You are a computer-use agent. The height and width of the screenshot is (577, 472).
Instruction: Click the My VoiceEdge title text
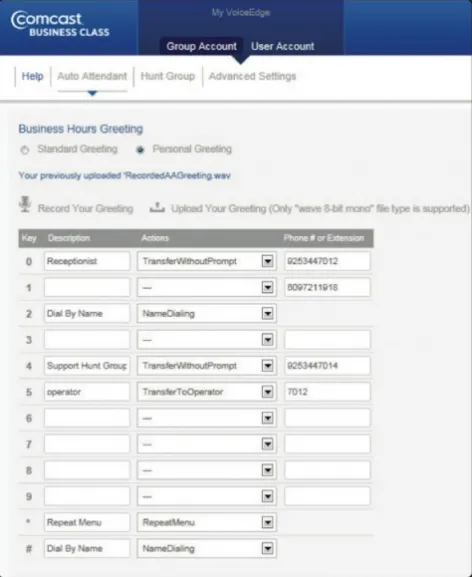tap(241, 13)
